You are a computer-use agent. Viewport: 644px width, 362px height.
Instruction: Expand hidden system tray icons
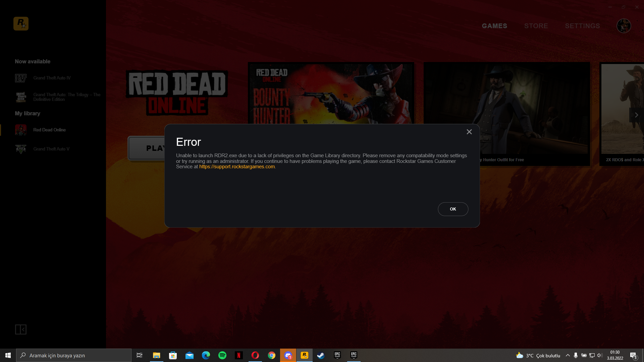click(568, 355)
